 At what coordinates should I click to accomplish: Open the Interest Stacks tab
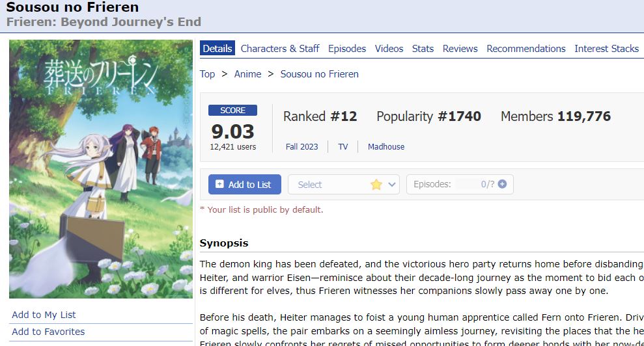[607, 48]
